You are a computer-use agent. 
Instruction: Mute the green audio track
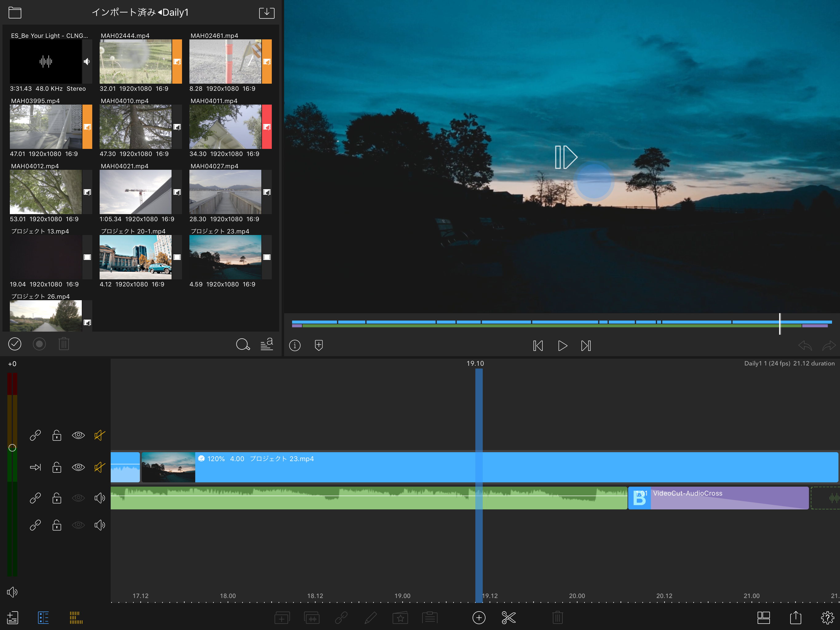(x=100, y=498)
